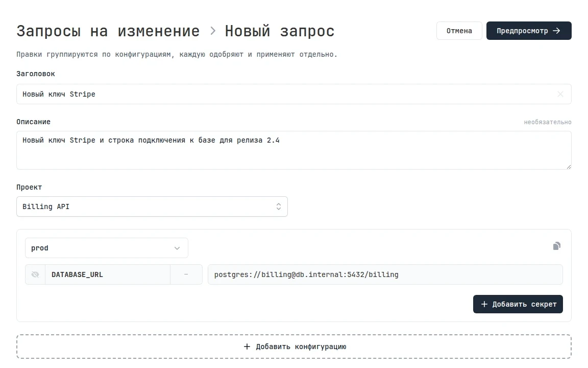The height and width of the screenshot is (368, 588).
Task: Clear the Заголовок field with the X icon
Action: (560, 94)
